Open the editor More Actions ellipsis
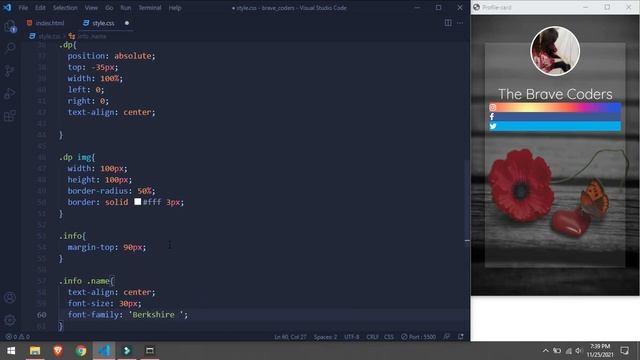The image size is (640, 360). pyautogui.click(x=460, y=23)
